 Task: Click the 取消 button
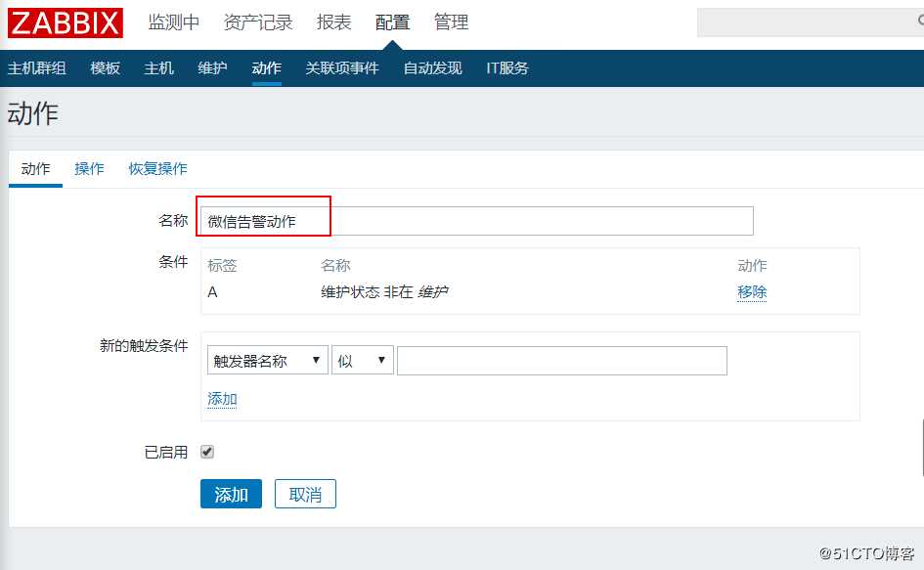tap(305, 494)
